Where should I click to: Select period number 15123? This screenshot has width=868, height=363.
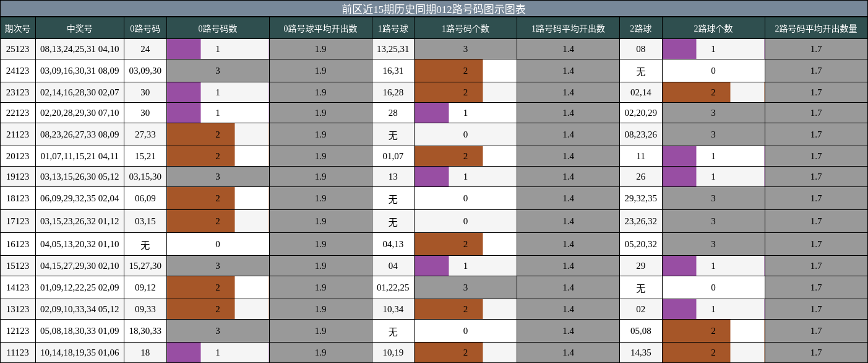(x=18, y=266)
